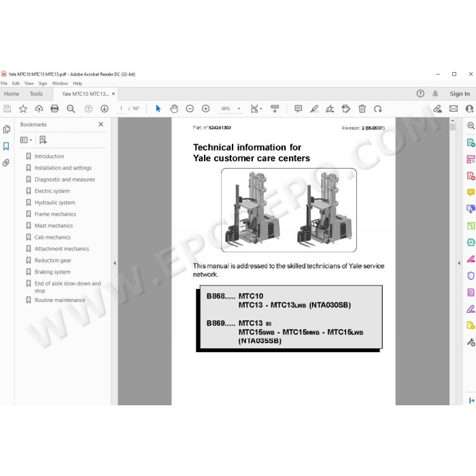Go to next page arrow
The image size is (476, 476).
click(x=105, y=109)
